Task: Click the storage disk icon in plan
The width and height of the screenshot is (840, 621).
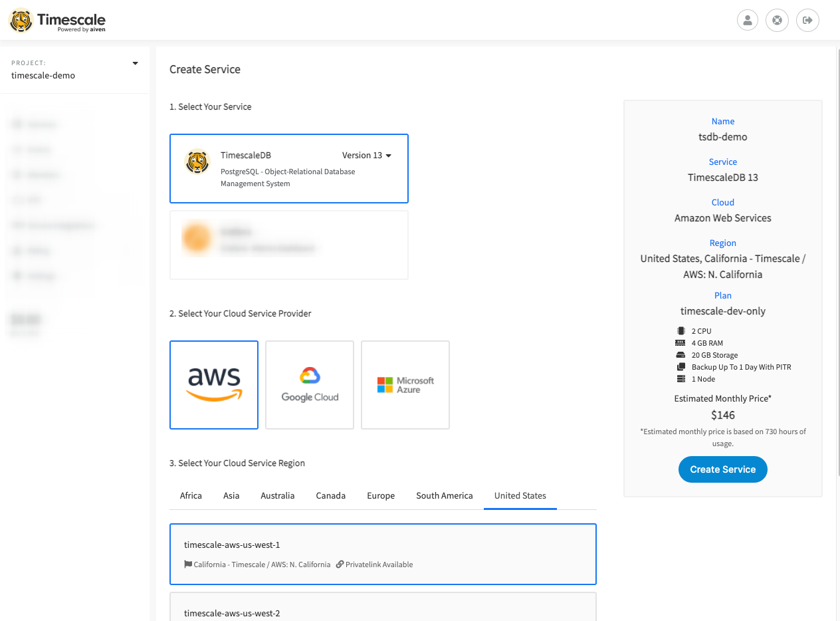Action: click(680, 355)
